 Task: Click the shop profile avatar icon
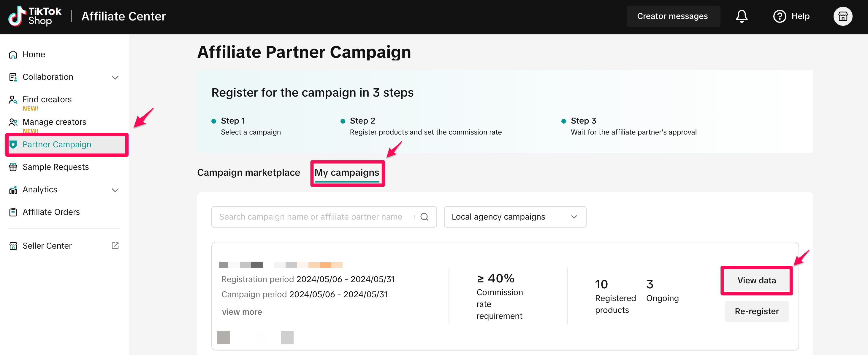coord(842,16)
